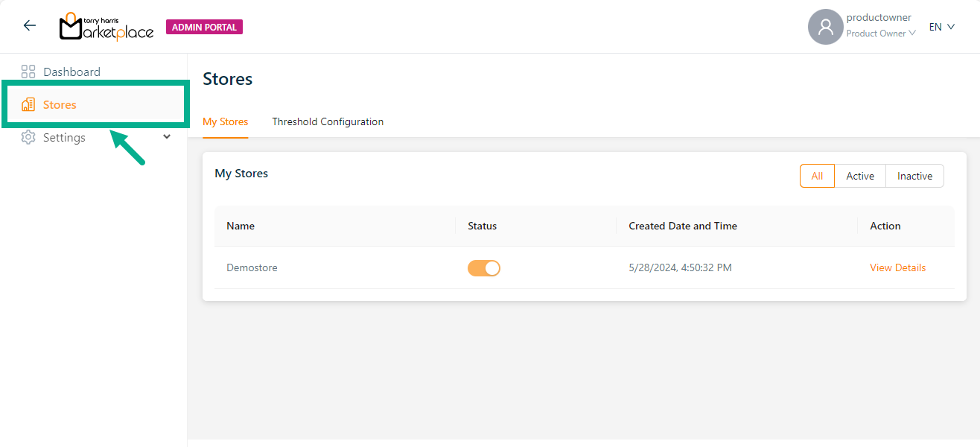Click the back arrow icon
The image size is (980, 447).
[x=30, y=26]
